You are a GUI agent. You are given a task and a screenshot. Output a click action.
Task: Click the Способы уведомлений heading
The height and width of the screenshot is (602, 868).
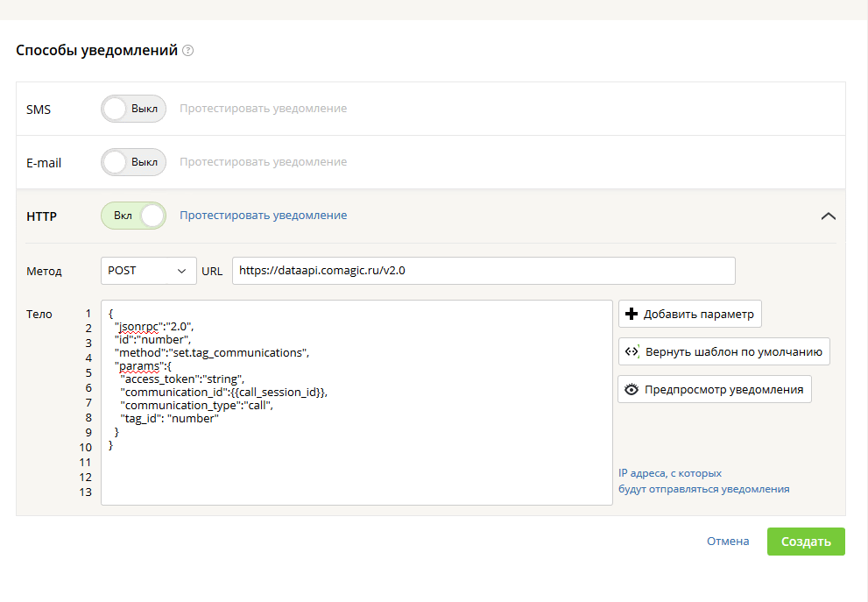coord(97,51)
